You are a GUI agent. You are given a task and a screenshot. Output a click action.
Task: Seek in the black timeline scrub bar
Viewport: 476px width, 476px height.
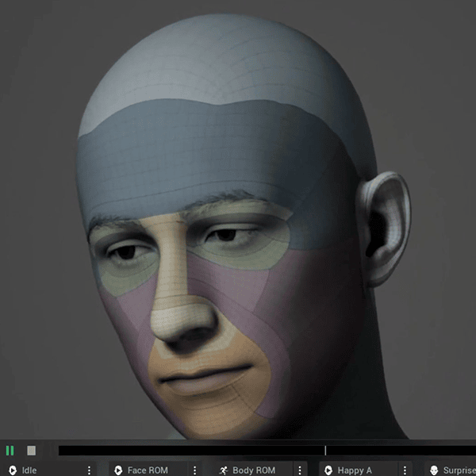coord(267,451)
